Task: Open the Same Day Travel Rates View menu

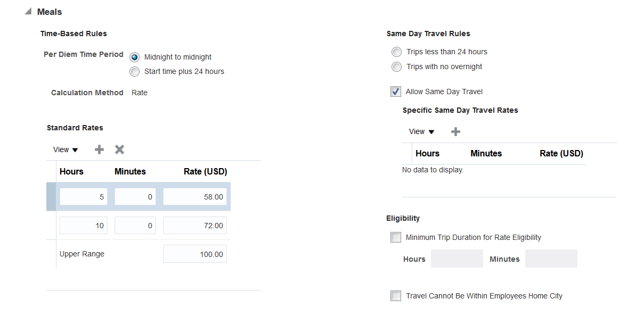Action: coord(421,132)
